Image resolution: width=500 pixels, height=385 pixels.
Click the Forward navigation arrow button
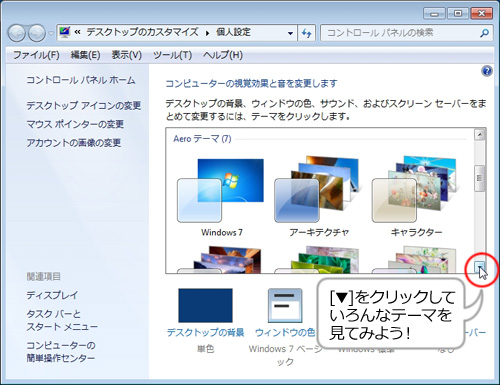click(37, 33)
